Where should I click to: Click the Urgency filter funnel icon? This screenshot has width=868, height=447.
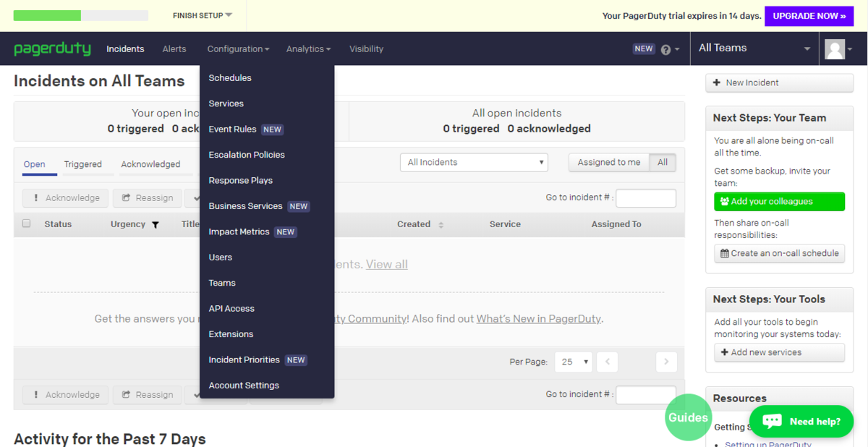(156, 225)
